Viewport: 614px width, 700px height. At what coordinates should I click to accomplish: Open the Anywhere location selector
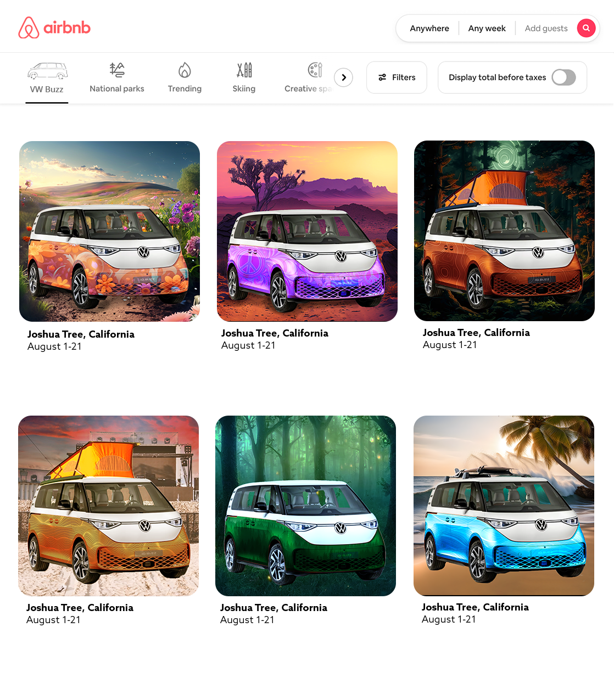(429, 28)
